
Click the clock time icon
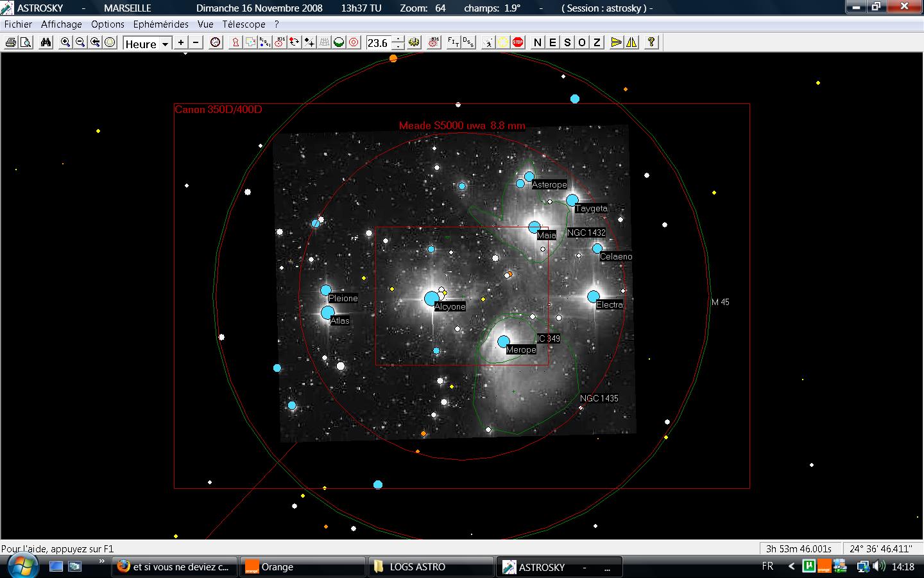(216, 42)
